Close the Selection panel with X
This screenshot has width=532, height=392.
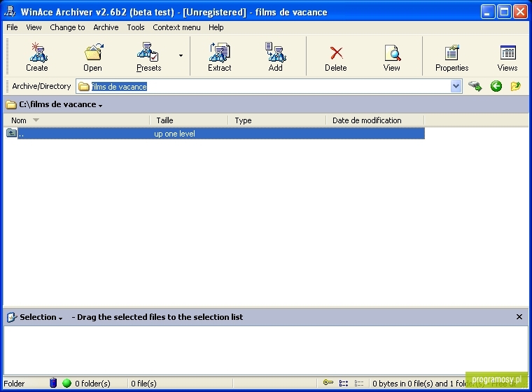[x=519, y=317]
